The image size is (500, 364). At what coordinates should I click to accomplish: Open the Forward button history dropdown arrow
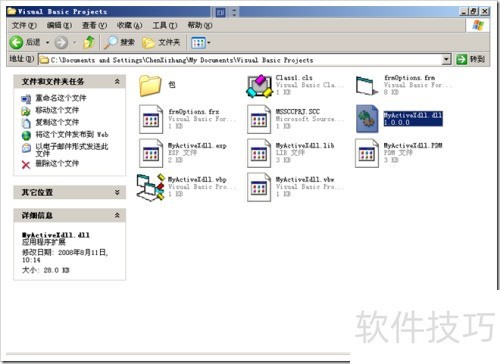(75, 43)
